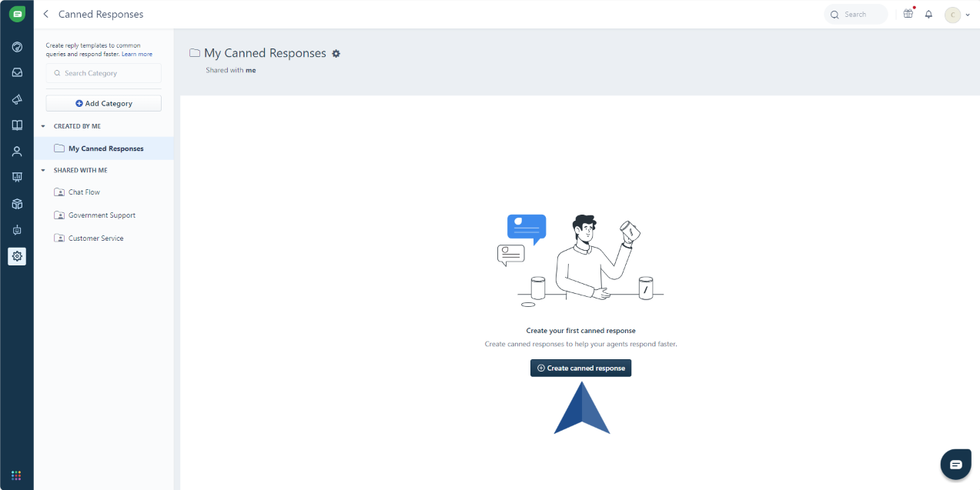Open the app switcher grid at bottom left
Viewport: 980px width, 490px height.
(x=17, y=475)
